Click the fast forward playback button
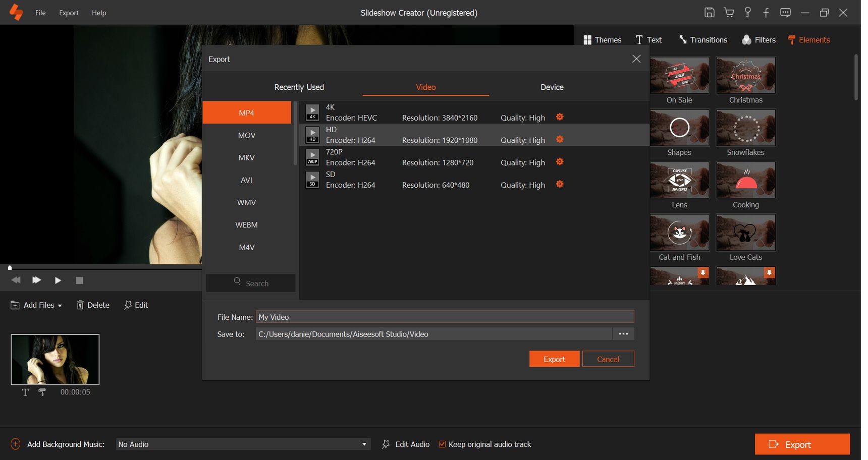This screenshot has height=460, width=868. (37, 280)
